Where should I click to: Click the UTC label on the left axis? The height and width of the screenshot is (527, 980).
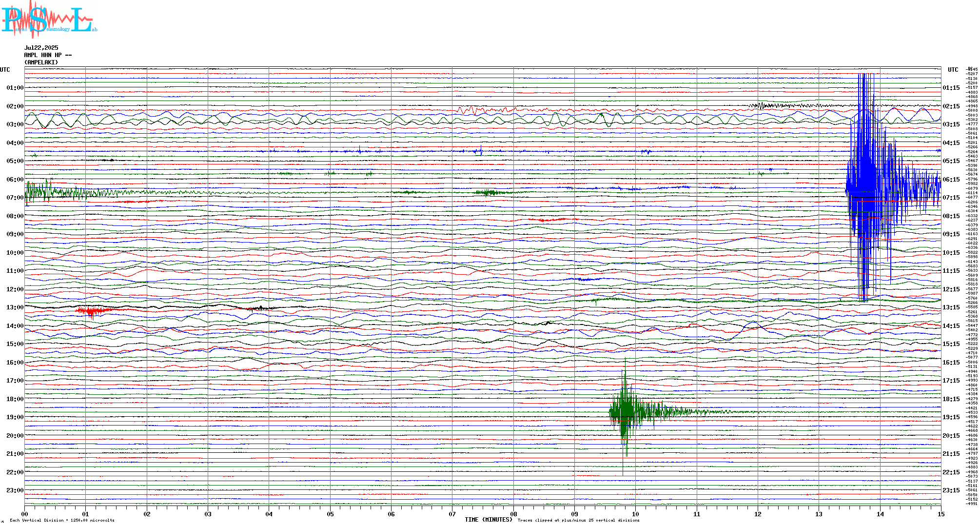point(5,70)
